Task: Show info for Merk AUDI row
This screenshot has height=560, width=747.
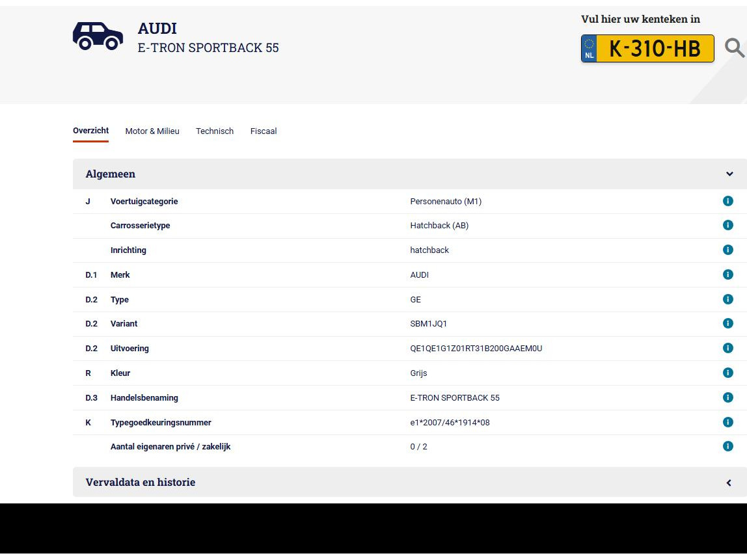Action: 728,274
